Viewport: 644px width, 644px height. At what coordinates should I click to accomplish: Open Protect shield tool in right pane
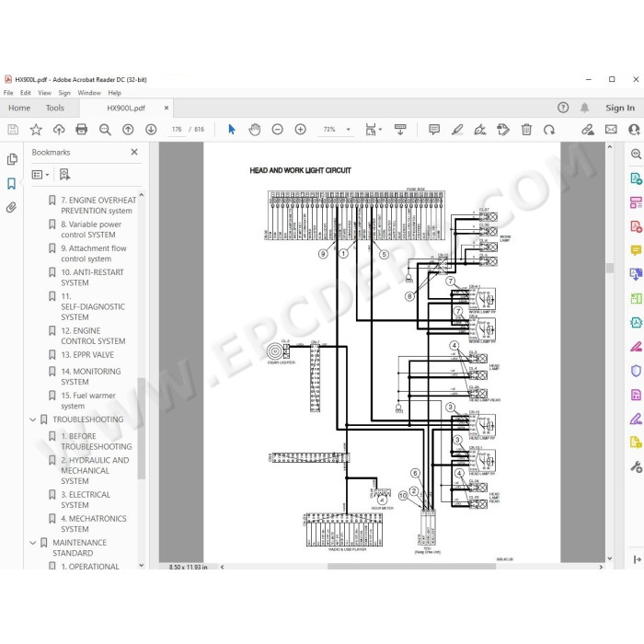point(636,371)
